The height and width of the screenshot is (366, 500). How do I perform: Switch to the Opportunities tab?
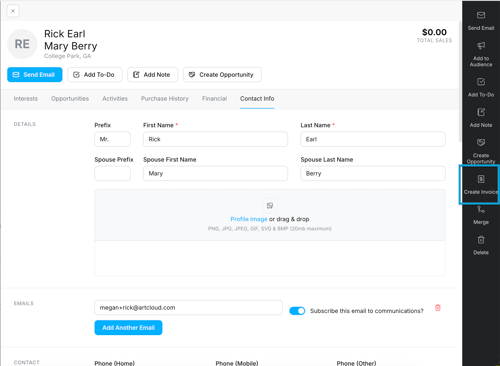coord(70,99)
